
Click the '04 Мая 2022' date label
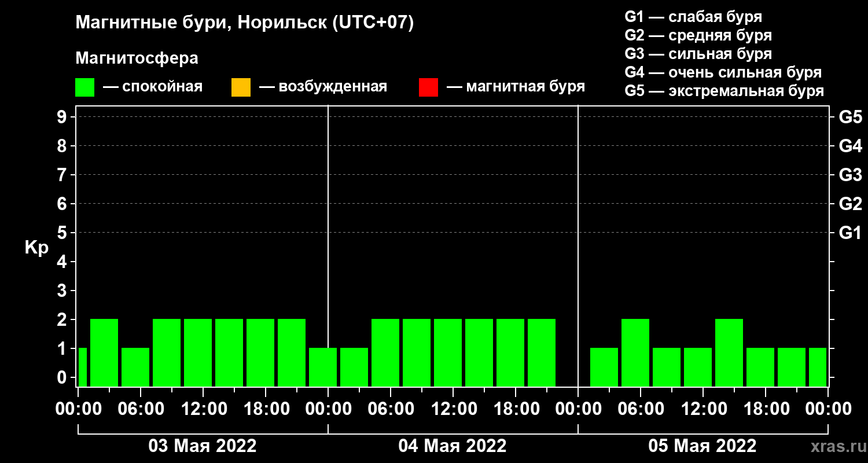[453, 446]
